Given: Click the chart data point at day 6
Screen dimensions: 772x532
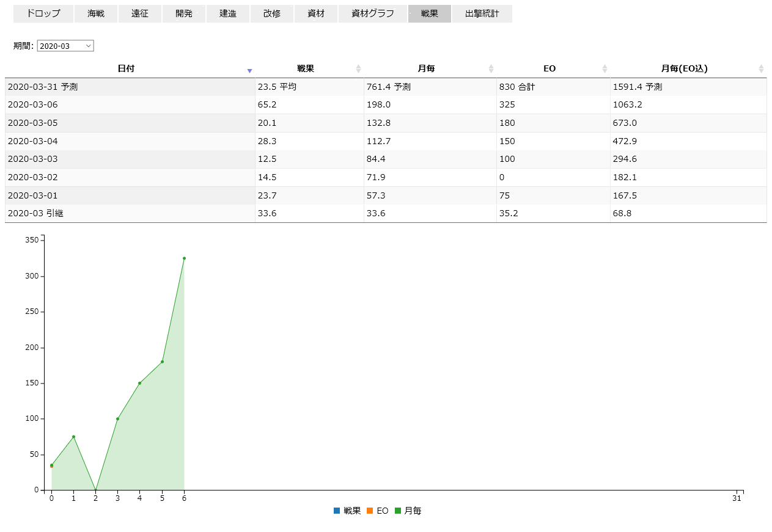Looking at the screenshot, I should (184, 258).
